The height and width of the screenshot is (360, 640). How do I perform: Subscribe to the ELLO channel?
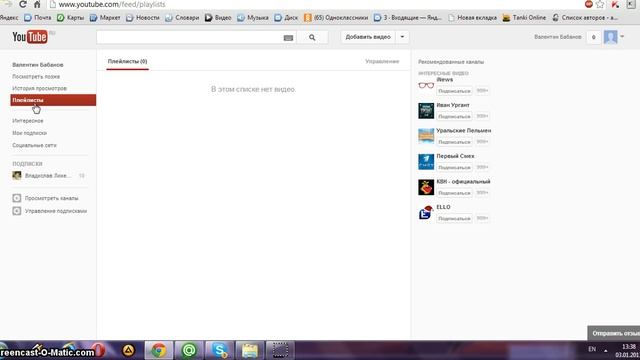coord(454,218)
